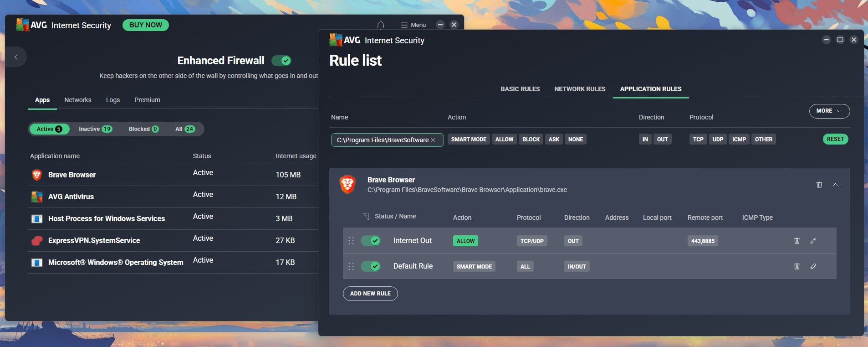Click the RESET filters button
This screenshot has height=347, width=868.
[836, 139]
